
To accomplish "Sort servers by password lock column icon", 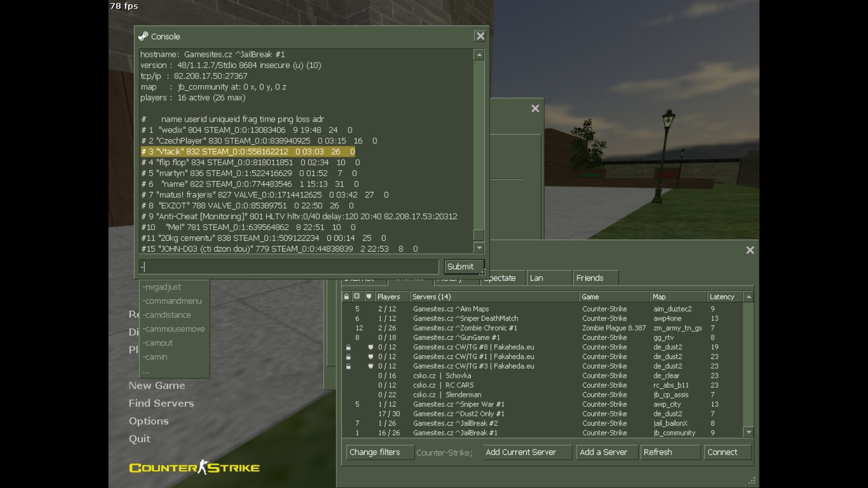I will [x=347, y=297].
